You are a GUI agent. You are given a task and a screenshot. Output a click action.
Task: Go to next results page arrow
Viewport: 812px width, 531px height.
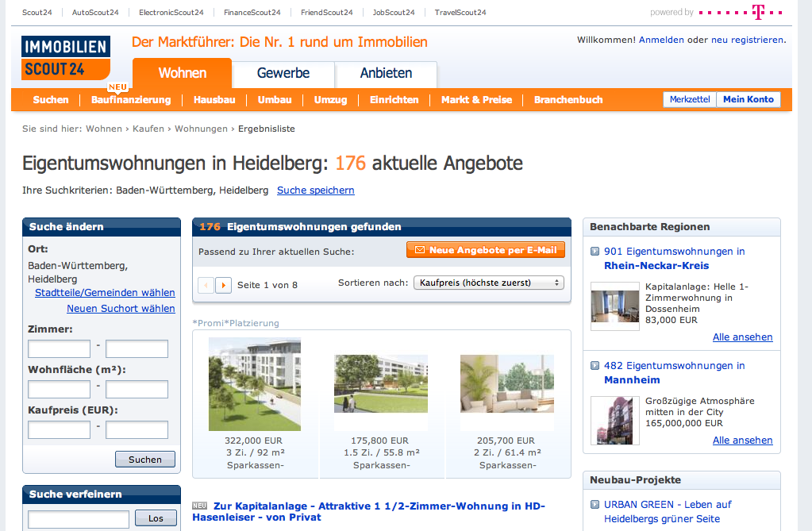(x=223, y=285)
